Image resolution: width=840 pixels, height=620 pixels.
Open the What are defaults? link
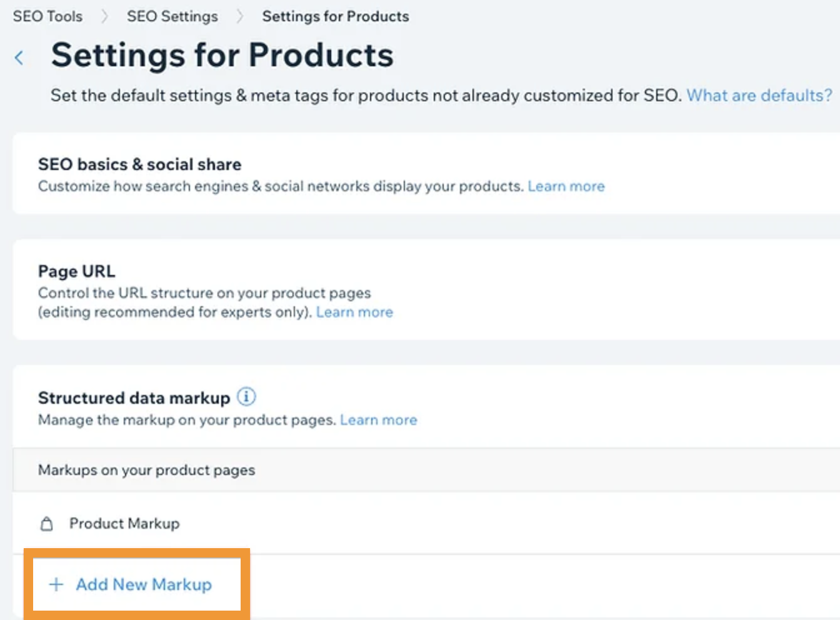(x=759, y=96)
